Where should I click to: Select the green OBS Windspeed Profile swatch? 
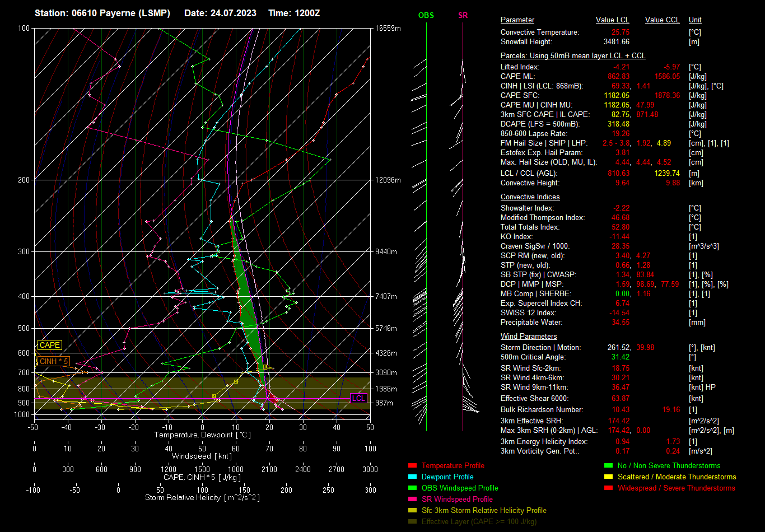413,488
